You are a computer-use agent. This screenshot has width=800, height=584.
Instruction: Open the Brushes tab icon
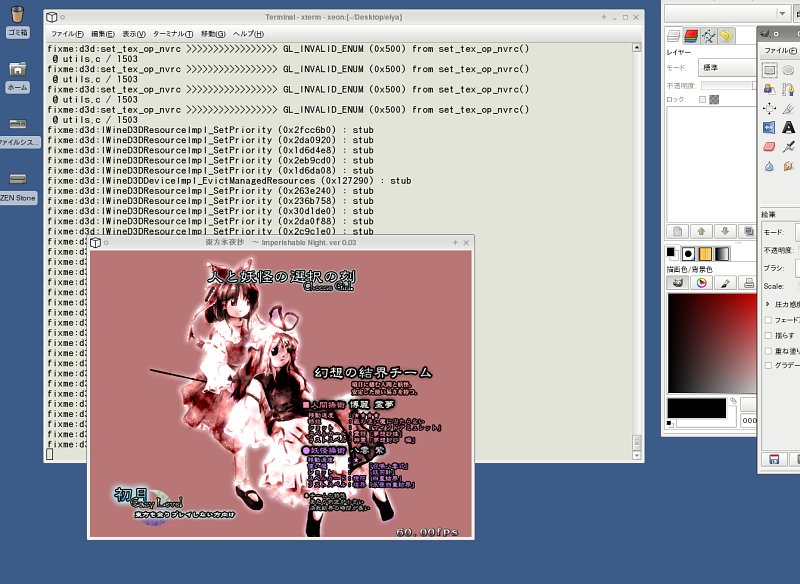coord(688,253)
